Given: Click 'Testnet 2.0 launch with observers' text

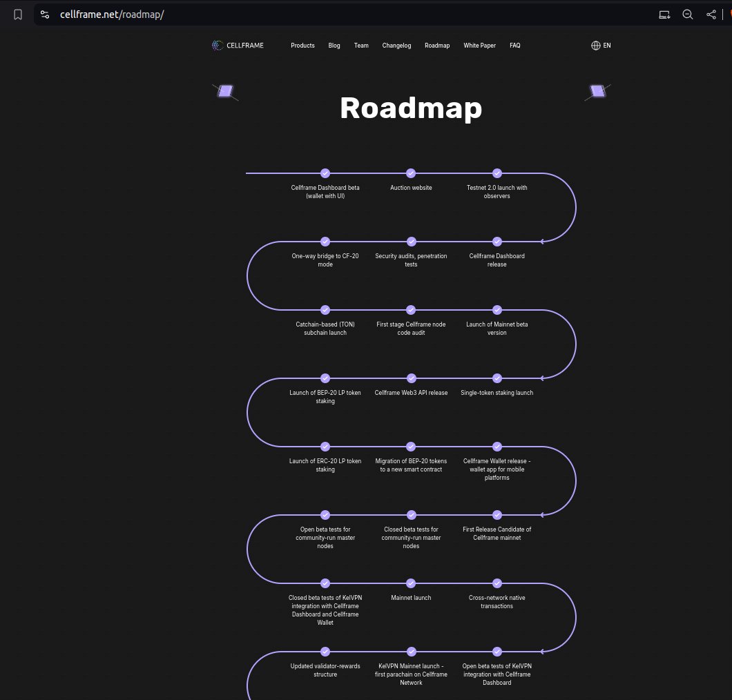Looking at the screenshot, I should tap(497, 192).
